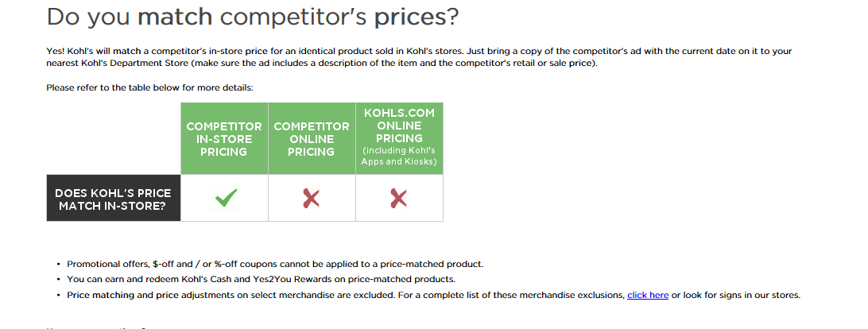Screen dimensions: 868x329
Task: Click 'nearest Kohl's Department Store' sentence line
Action: [118, 63]
